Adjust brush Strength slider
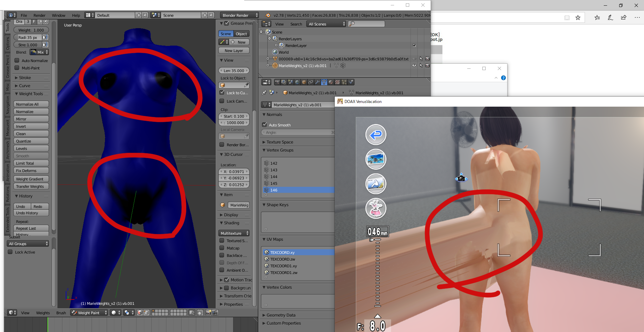 [x=28, y=45]
